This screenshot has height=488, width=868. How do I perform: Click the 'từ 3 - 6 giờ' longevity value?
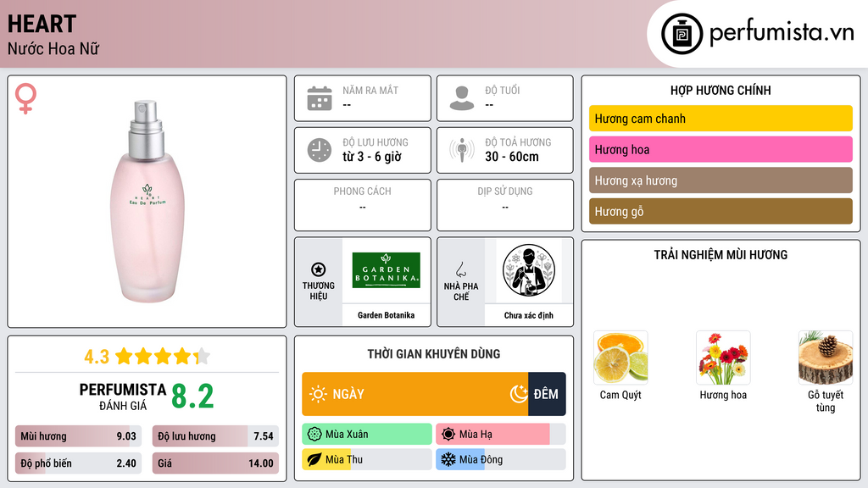click(x=372, y=157)
